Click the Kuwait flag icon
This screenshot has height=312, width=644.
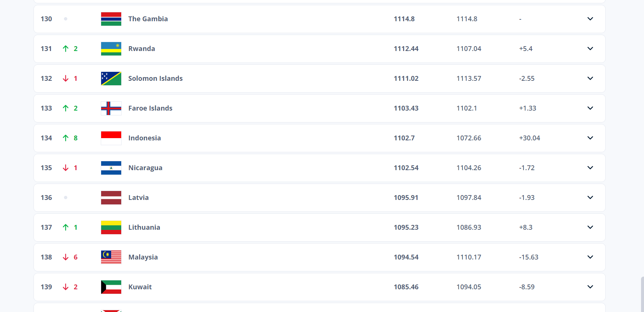coord(111,287)
